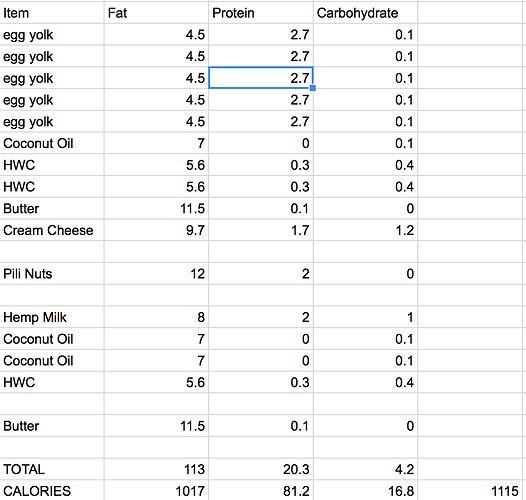Select the Protein header cell

261,13
